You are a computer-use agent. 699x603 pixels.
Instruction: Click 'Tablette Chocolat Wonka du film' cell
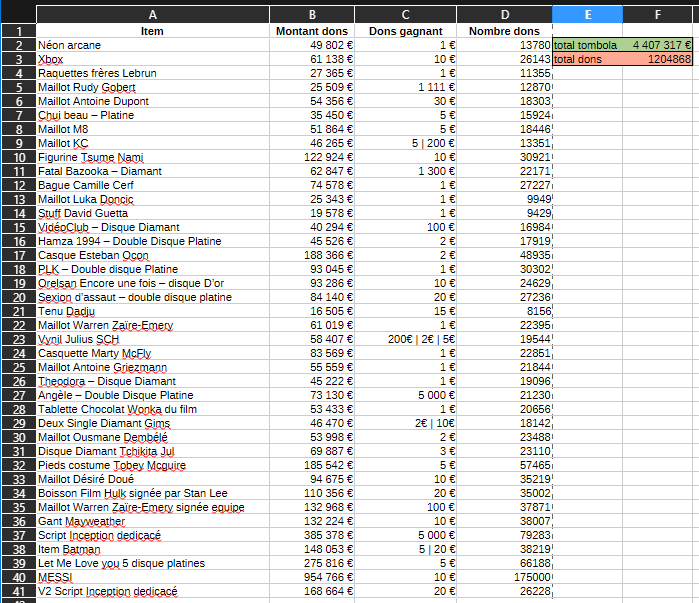click(x=152, y=409)
